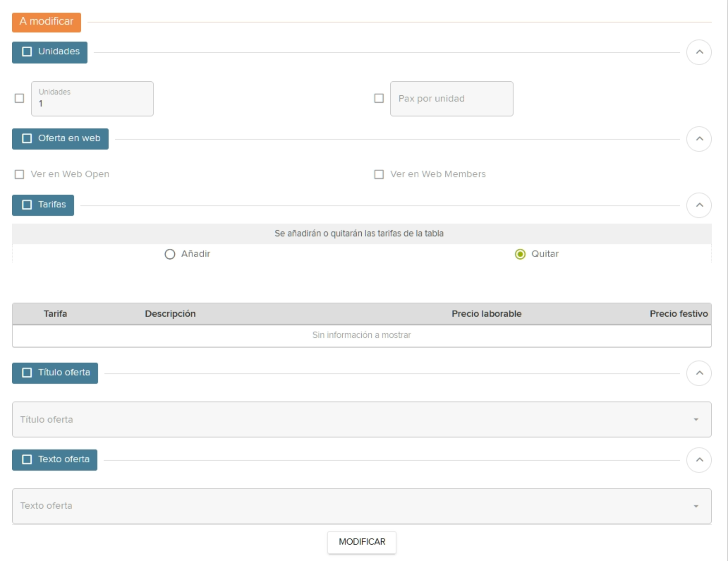Open the Título oferta dropdown

tap(362, 419)
